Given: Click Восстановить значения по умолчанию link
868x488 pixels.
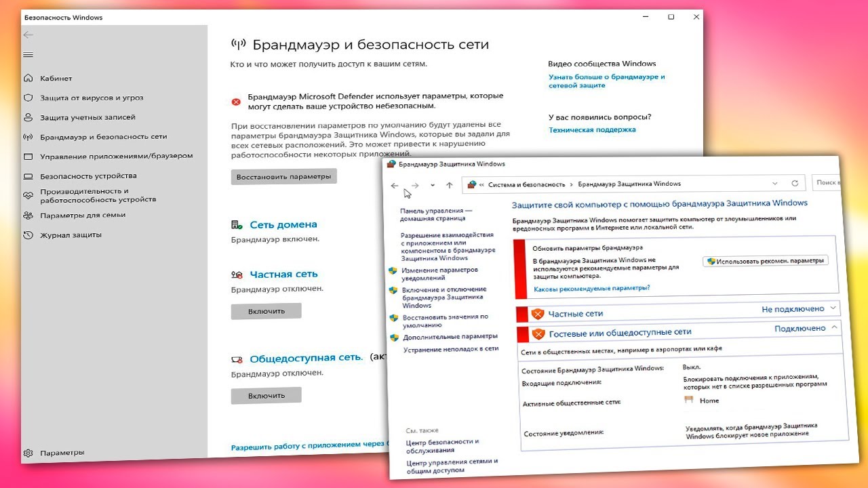Looking at the screenshot, I should coord(445,321).
